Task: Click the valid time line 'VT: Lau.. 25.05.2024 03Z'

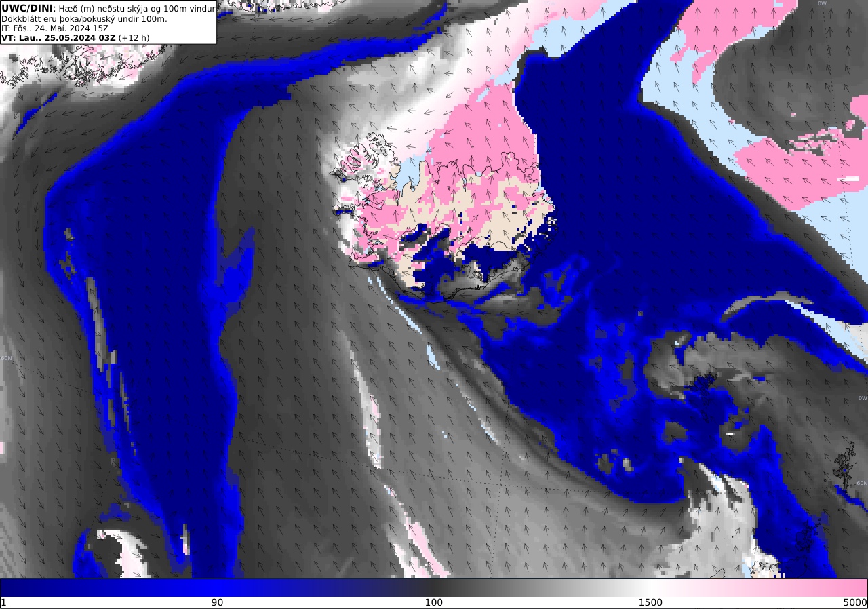Action: (58, 38)
